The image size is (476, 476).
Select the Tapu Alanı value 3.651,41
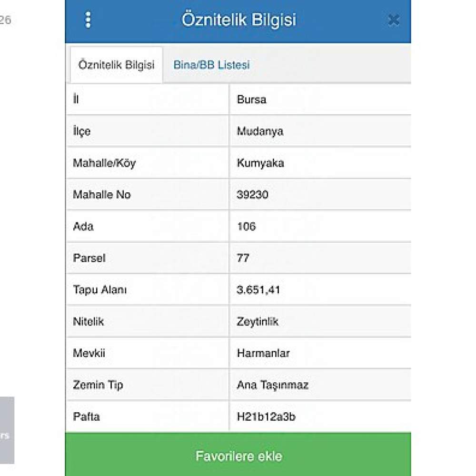258,289
